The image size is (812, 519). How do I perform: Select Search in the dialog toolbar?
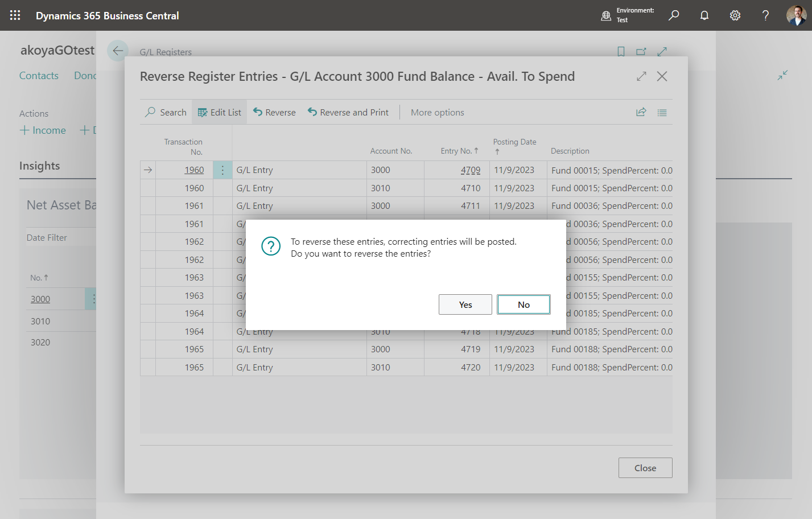[x=166, y=113]
